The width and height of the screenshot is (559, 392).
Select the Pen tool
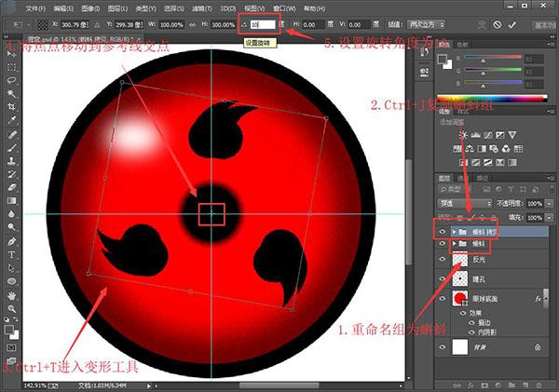coord(11,241)
